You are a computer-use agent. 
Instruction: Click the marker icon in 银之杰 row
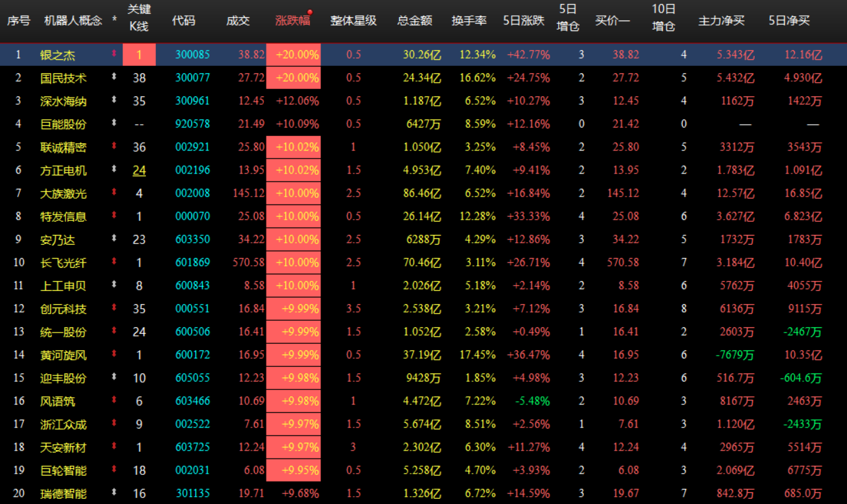pyautogui.click(x=114, y=54)
